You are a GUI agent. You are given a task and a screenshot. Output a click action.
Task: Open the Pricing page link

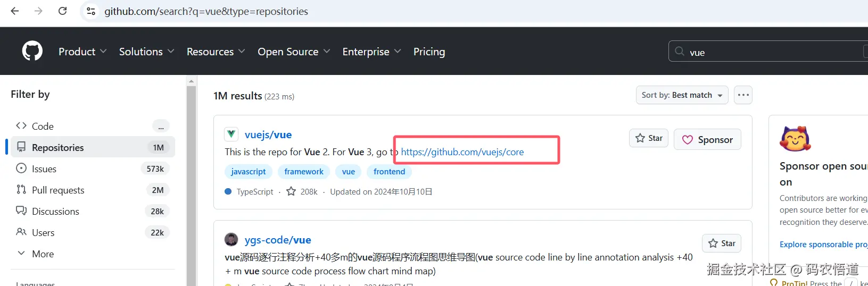coord(429,52)
